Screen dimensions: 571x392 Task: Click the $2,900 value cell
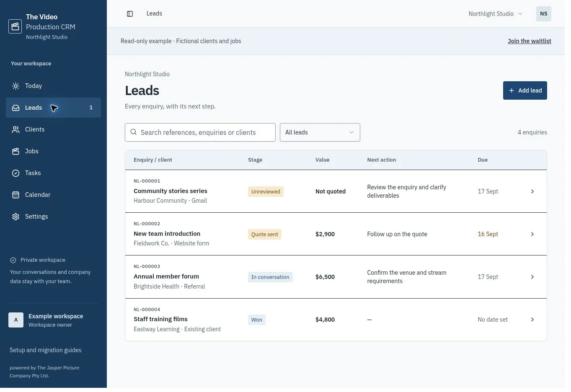pos(325,234)
